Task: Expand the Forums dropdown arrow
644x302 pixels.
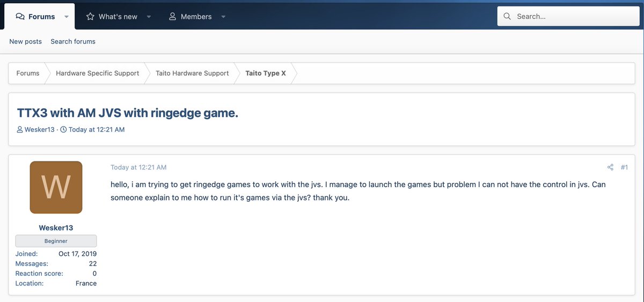Action: pyautogui.click(x=67, y=17)
